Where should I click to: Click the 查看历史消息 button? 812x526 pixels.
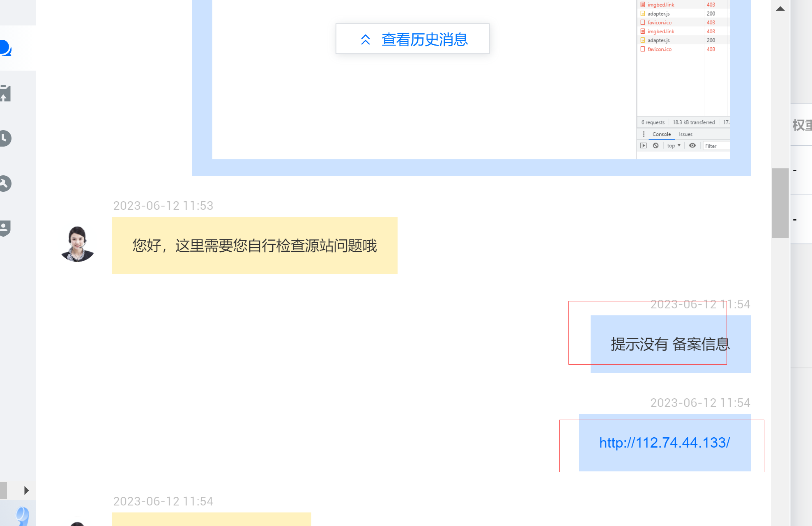(x=412, y=39)
